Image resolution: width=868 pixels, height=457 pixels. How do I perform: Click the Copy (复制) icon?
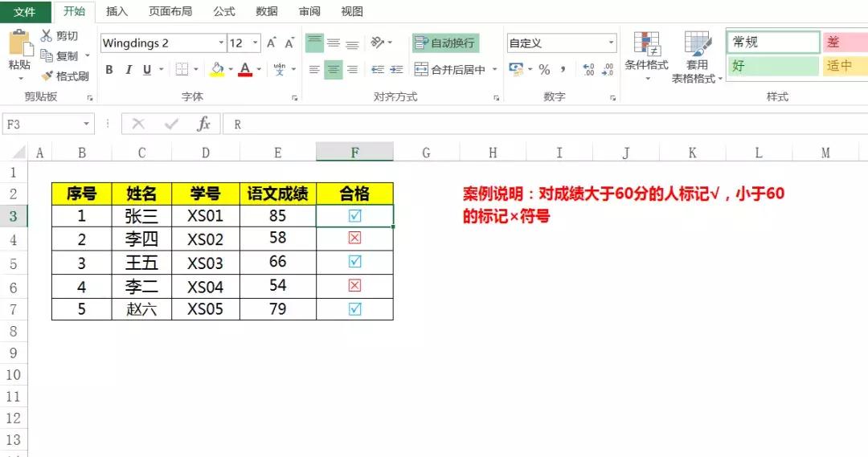click(x=47, y=55)
